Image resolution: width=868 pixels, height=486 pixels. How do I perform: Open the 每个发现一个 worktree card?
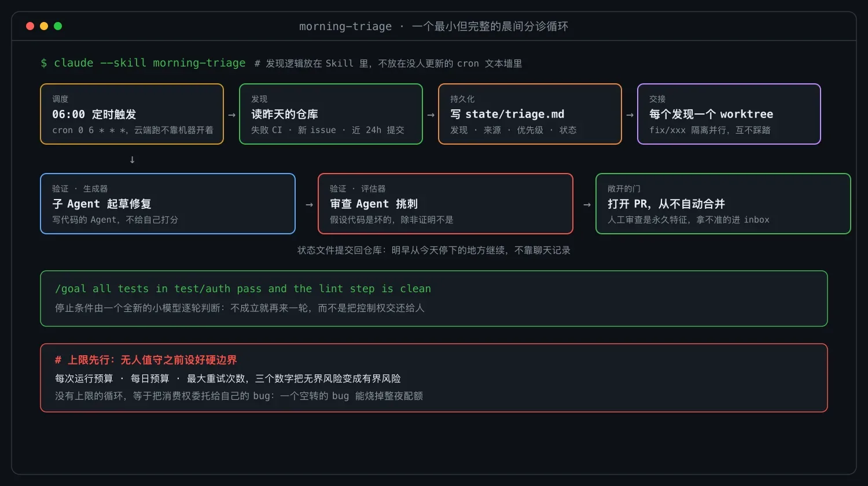(729, 114)
